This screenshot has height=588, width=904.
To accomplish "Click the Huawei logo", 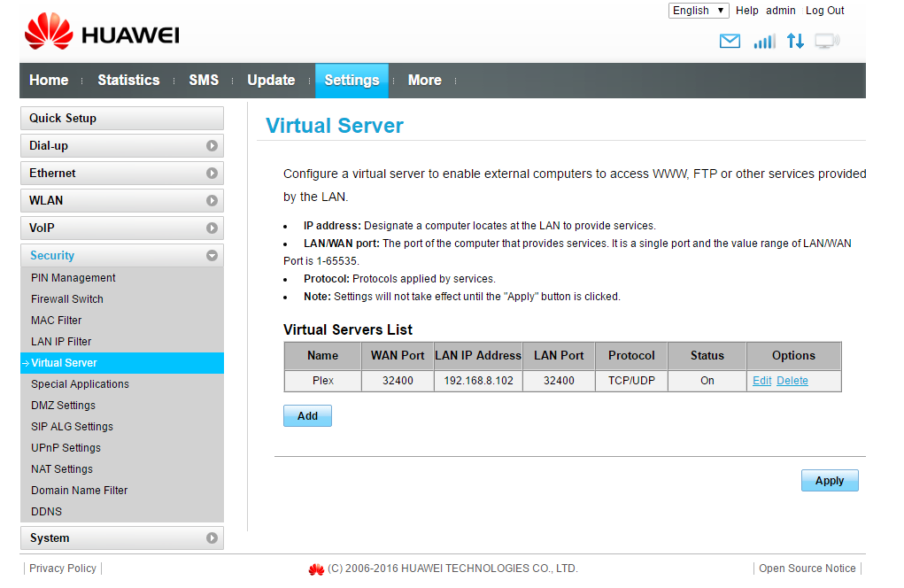I will point(102,35).
